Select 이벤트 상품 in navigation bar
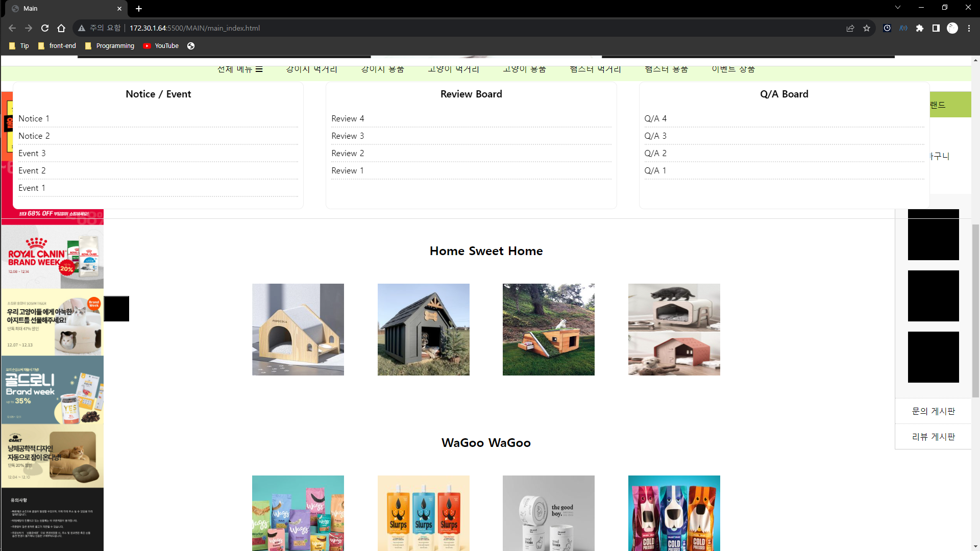The image size is (980, 551). tap(733, 69)
